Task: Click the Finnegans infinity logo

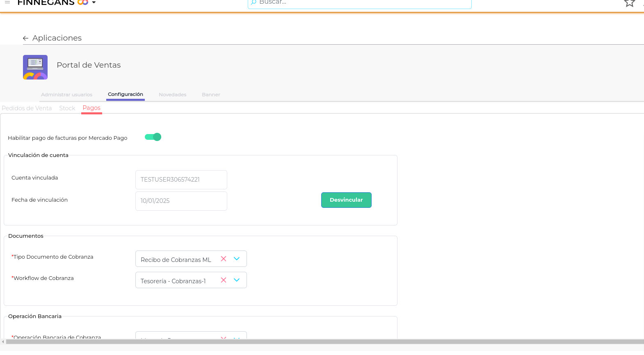Action: coord(83,2)
